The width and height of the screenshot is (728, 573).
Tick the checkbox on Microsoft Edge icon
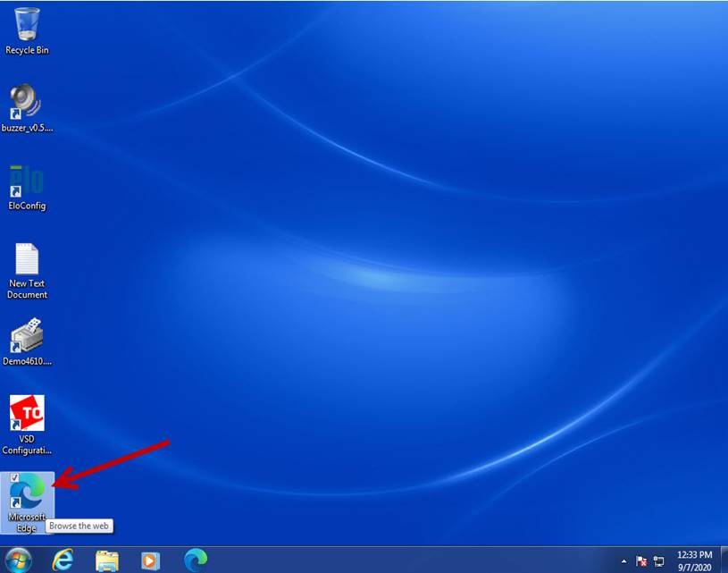click(14, 478)
